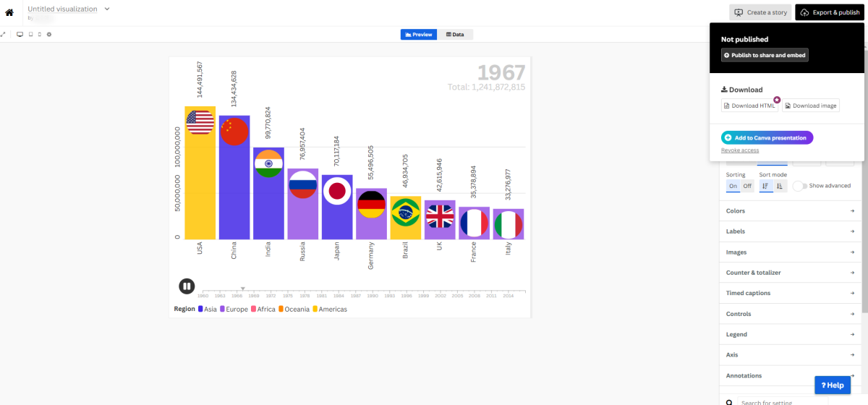Filter legend by Oceania
The width and height of the screenshot is (868, 405).
[x=294, y=310]
